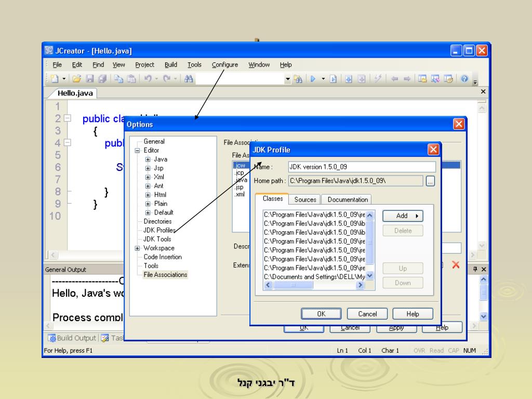Click the Home path browse (...) button
The width and height of the screenshot is (532, 399).
(430, 181)
